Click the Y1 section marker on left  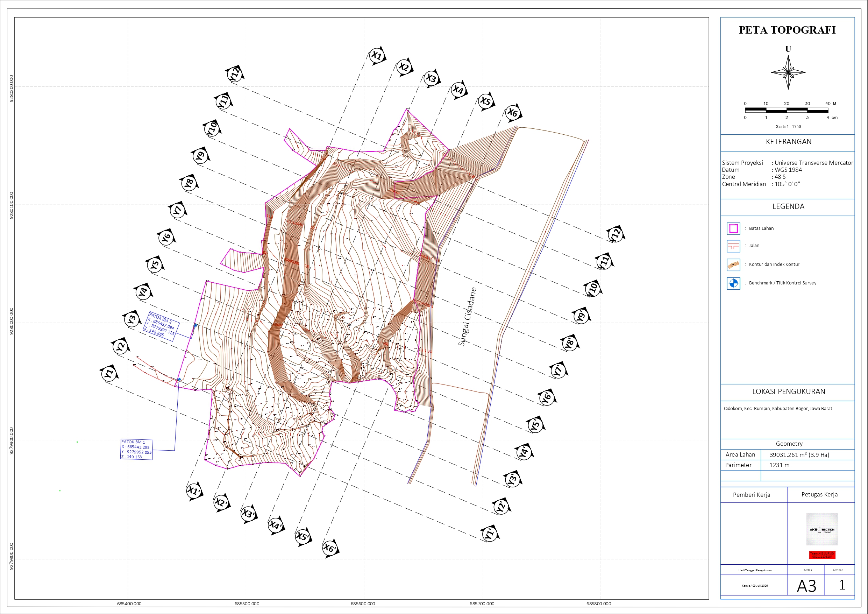[x=109, y=374]
